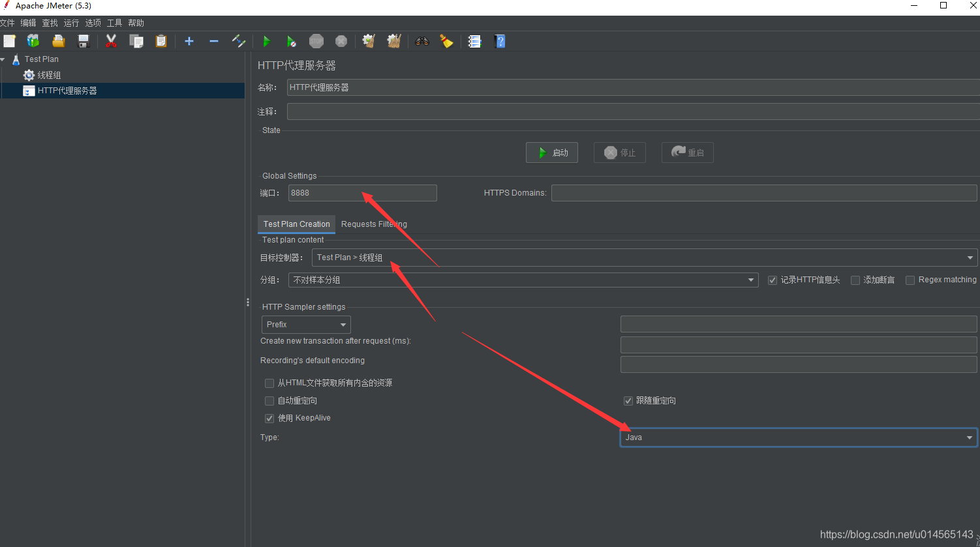Click the 重启 button
The height and width of the screenshot is (547, 980).
688,153
